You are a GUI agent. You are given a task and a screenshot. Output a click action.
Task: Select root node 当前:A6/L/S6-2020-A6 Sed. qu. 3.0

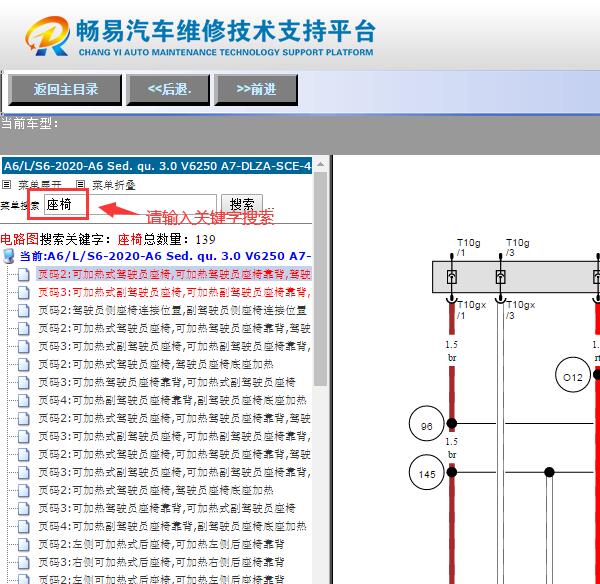coord(165,256)
